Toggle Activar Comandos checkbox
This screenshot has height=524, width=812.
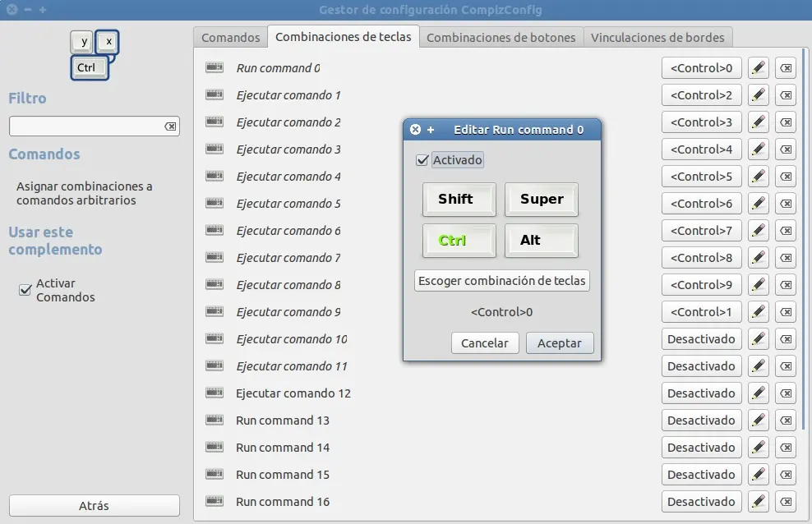point(25,290)
